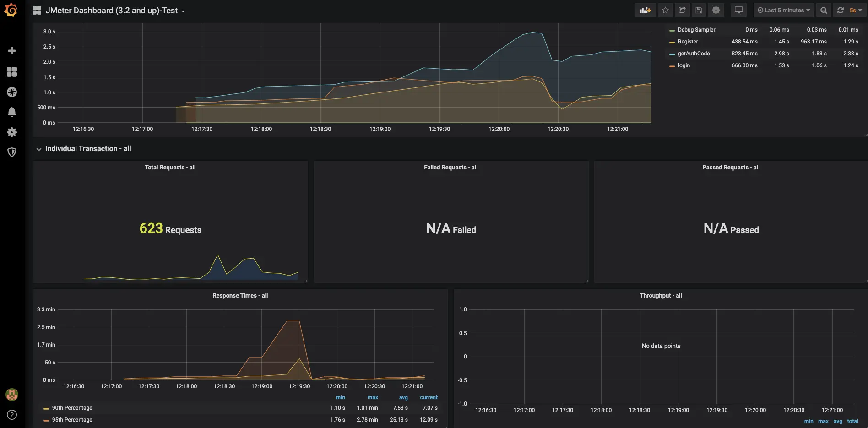Open the Throughput - all panel menu
The image size is (868, 428).
click(661, 296)
